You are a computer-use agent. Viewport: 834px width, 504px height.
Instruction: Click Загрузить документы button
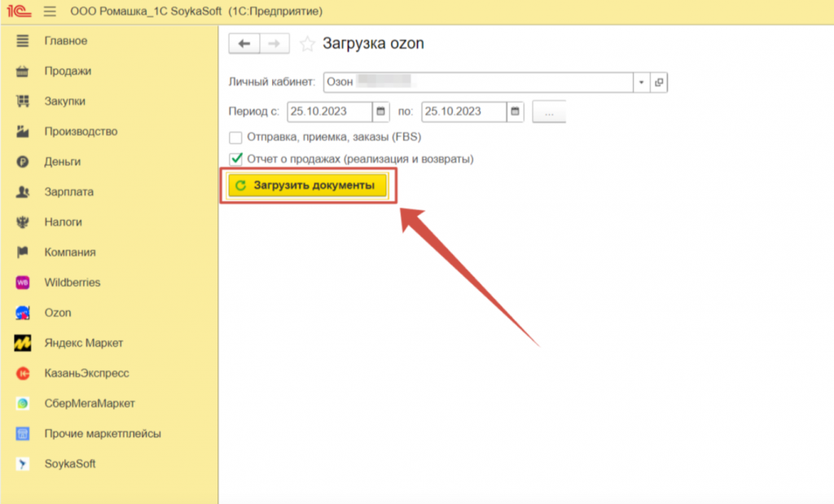[x=307, y=186]
